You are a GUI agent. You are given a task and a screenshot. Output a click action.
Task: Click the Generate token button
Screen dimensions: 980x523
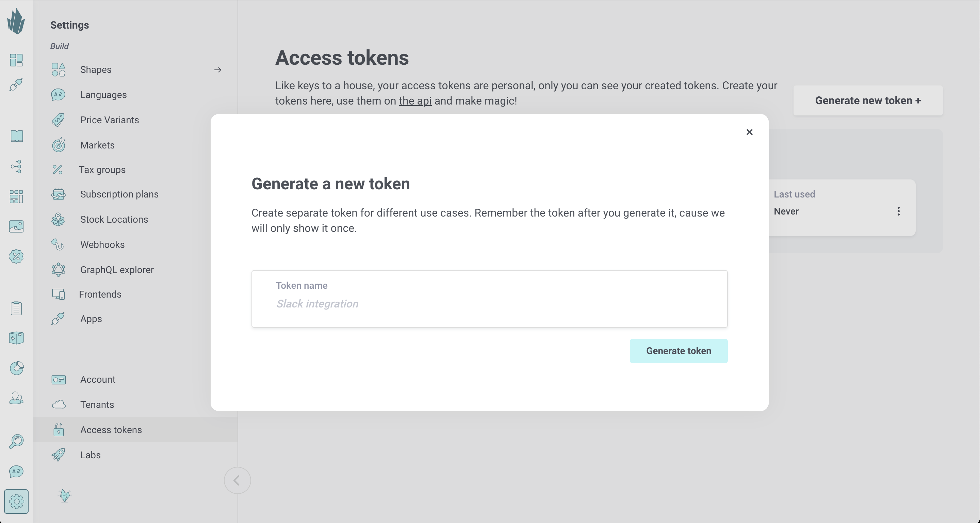coord(679,350)
